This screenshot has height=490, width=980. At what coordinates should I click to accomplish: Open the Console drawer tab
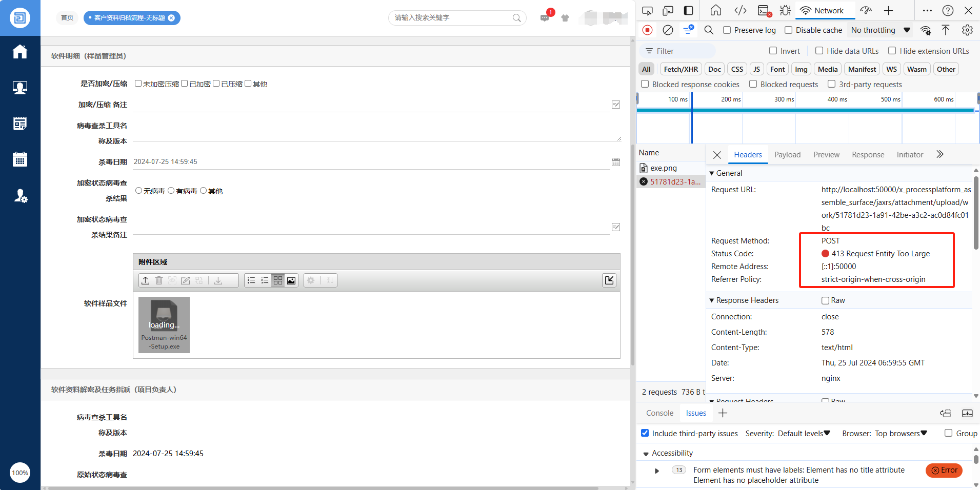(659, 413)
